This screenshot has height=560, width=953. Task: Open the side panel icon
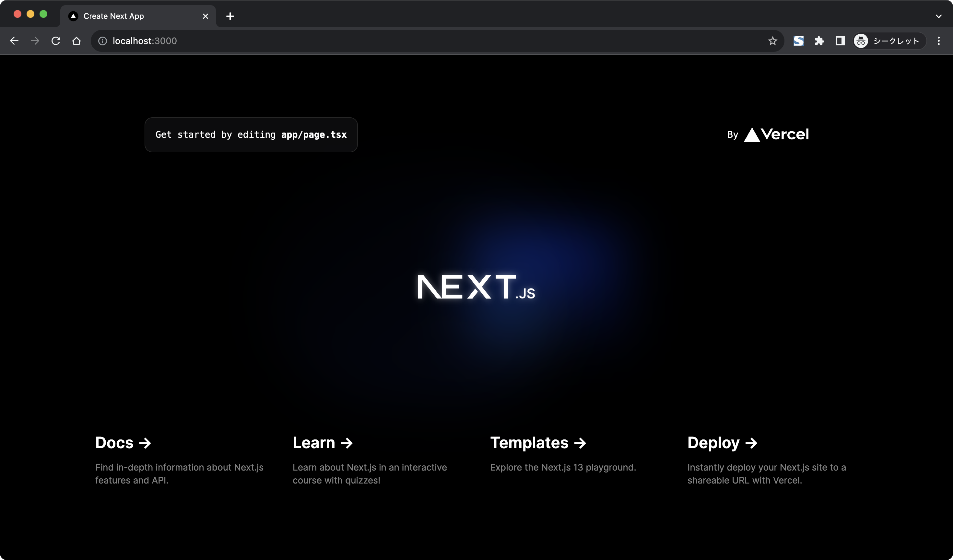click(x=840, y=41)
